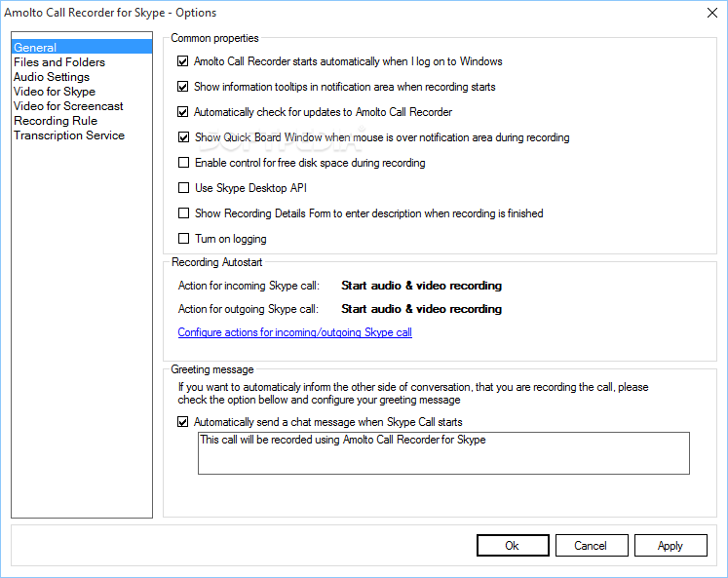Image resolution: width=728 pixels, height=578 pixels.
Task: Open the Files and Folders section
Action: [x=59, y=62]
